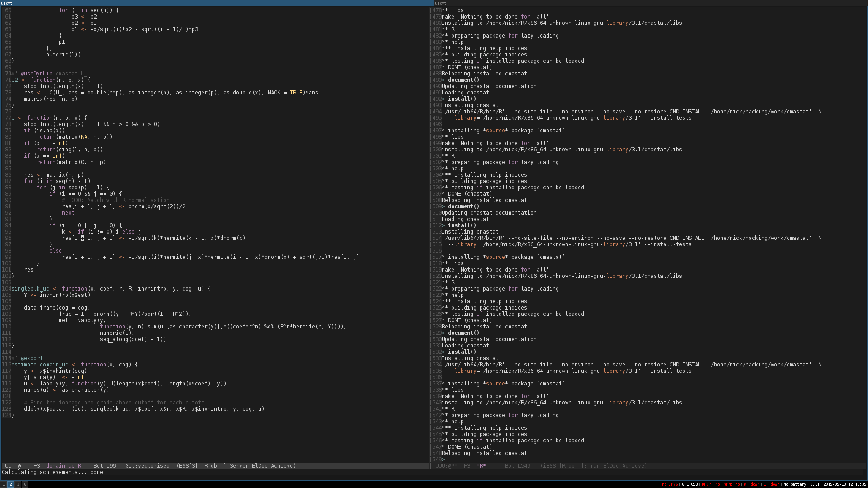Screen dimensions: 868x488
Task: Switch to workspace 1 in the bar
Action: [4, 484]
